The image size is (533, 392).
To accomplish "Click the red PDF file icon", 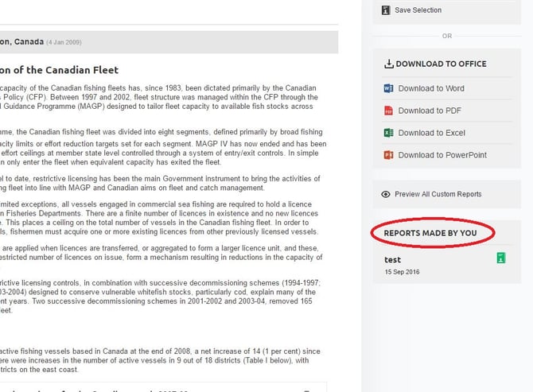I will (387, 111).
